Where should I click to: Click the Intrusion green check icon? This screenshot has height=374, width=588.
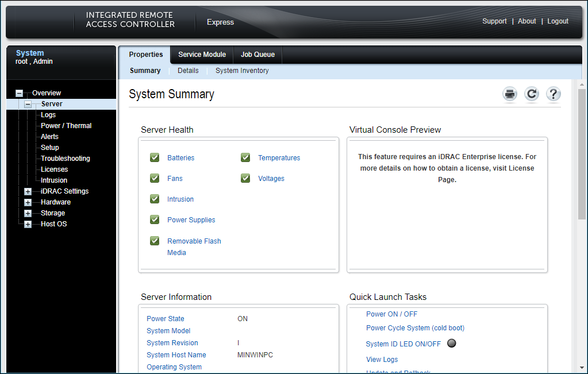pyautogui.click(x=155, y=199)
